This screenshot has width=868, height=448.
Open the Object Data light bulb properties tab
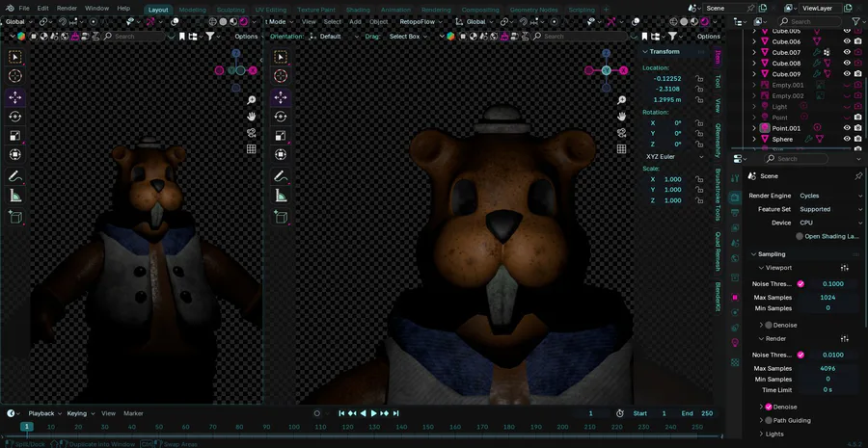coord(735,342)
